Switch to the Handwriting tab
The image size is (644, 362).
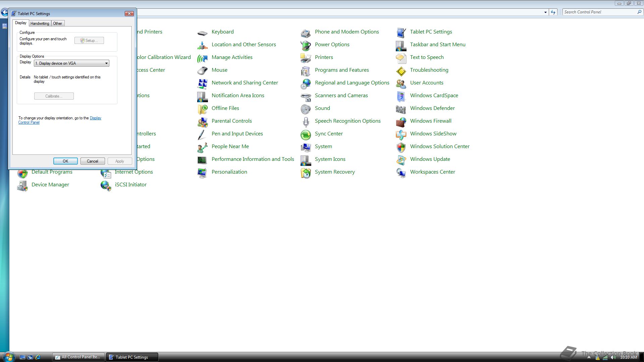click(x=40, y=23)
